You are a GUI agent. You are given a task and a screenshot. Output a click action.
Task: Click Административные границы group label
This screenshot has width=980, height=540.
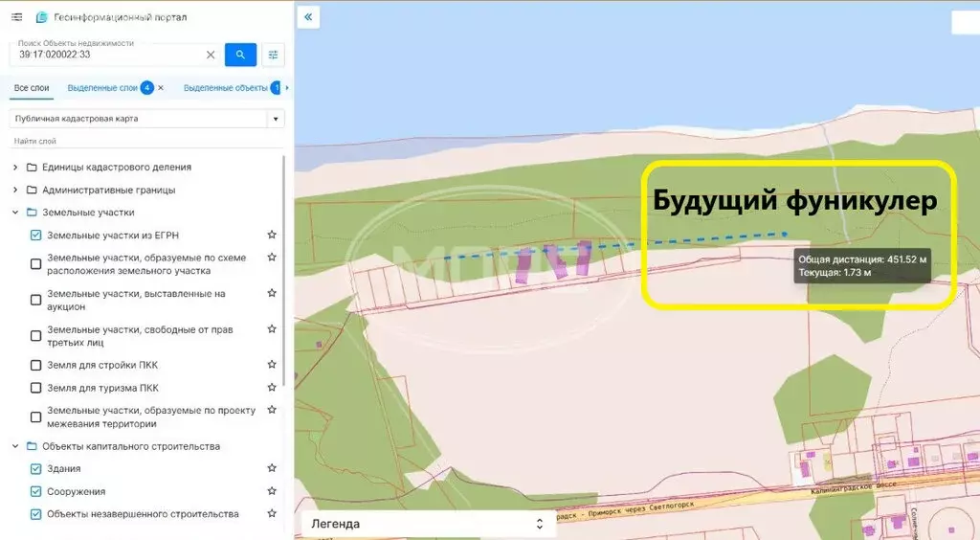click(109, 190)
